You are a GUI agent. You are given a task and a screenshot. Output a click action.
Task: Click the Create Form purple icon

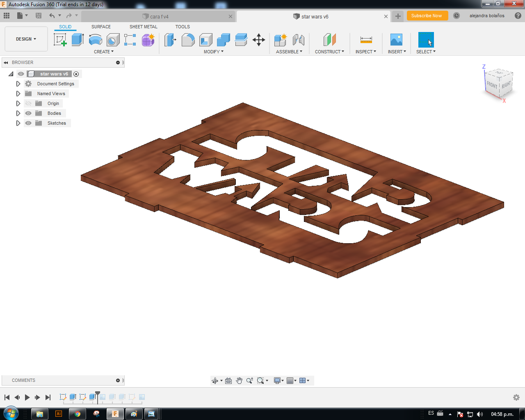pos(148,40)
